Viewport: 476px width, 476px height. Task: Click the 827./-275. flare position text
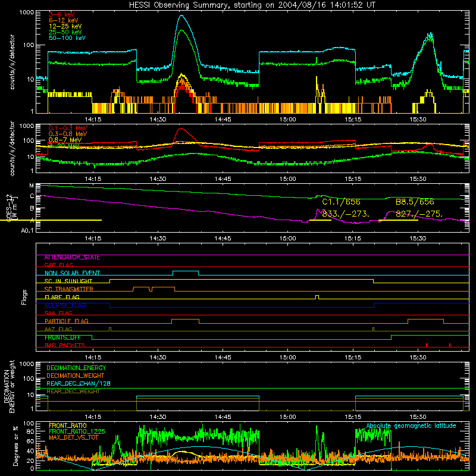pyautogui.click(x=419, y=214)
